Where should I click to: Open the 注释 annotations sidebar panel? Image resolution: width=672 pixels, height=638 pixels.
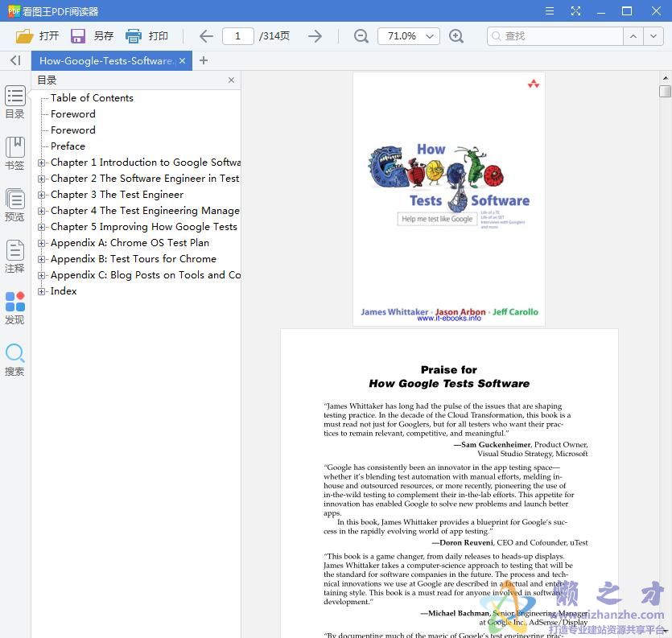click(x=15, y=257)
